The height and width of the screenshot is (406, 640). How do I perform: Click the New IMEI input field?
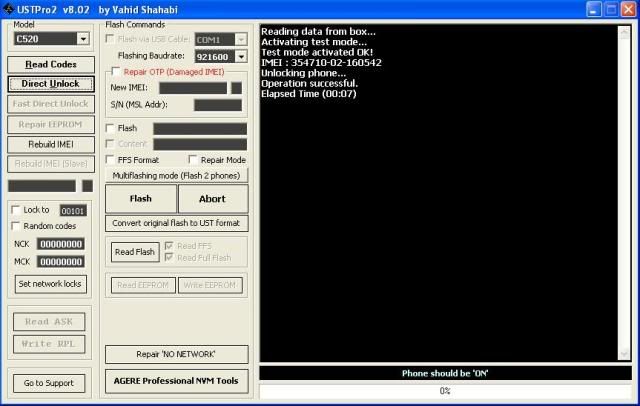pyautogui.click(x=193, y=88)
